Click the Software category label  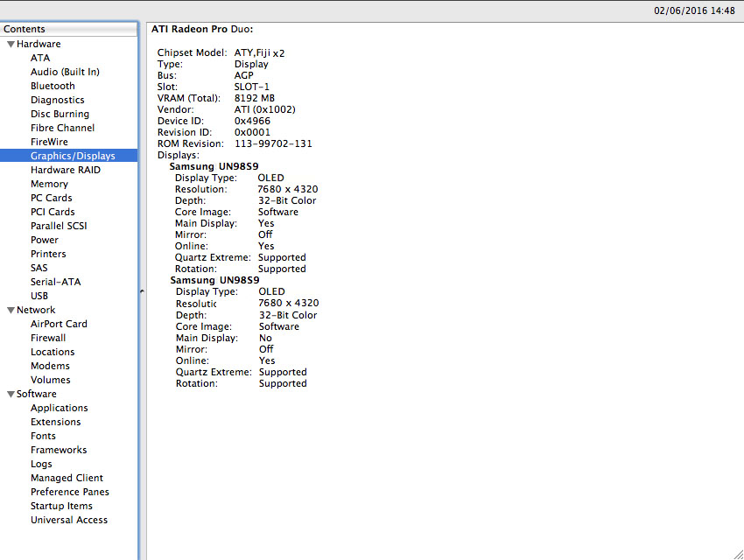pos(37,394)
